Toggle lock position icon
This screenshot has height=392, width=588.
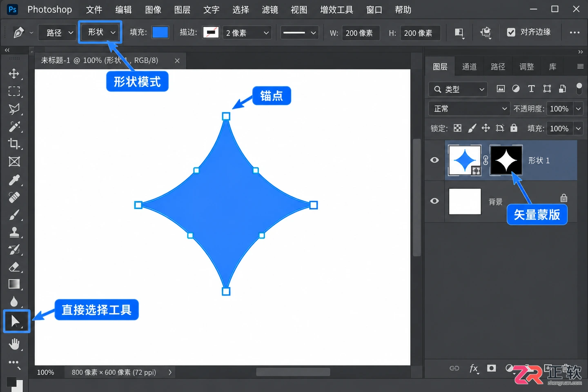(486, 128)
